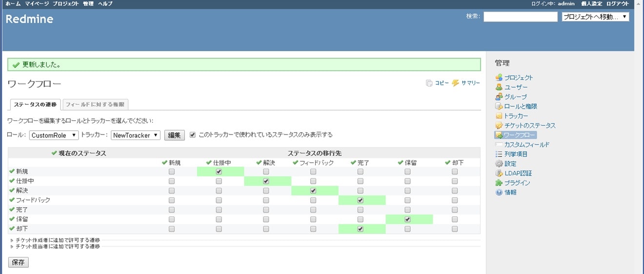Click the ロールと権限 icon in sidebar
644x274 pixels.
coord(499,106)
